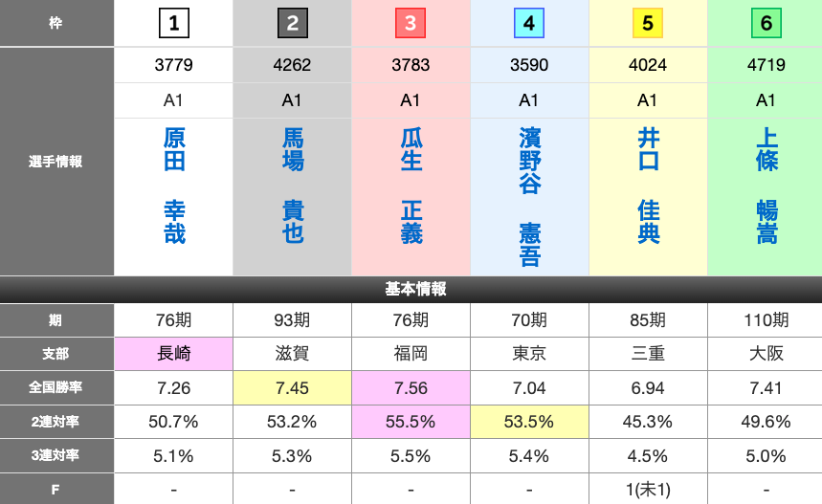Click the yellow-highlighted 7.45 win rate cell
The height and width of the screenshot is (504, 822).
tap(292, 387)
